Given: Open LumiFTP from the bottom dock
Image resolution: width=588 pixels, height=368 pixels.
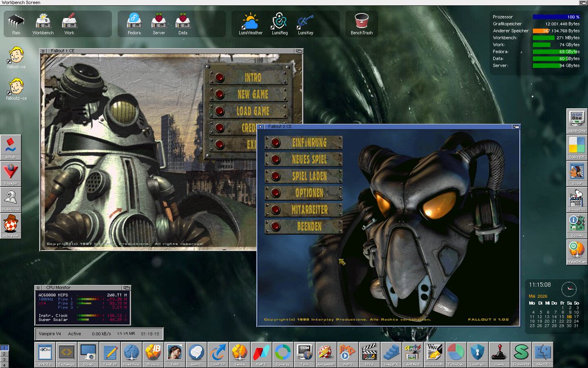Looking at the screenshot, I should (x=218, y=355).
